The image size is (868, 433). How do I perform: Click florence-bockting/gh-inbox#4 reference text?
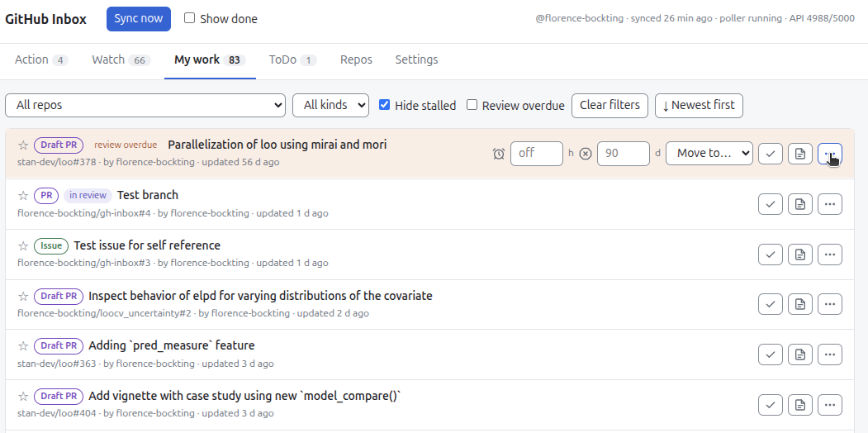[83, 213]
